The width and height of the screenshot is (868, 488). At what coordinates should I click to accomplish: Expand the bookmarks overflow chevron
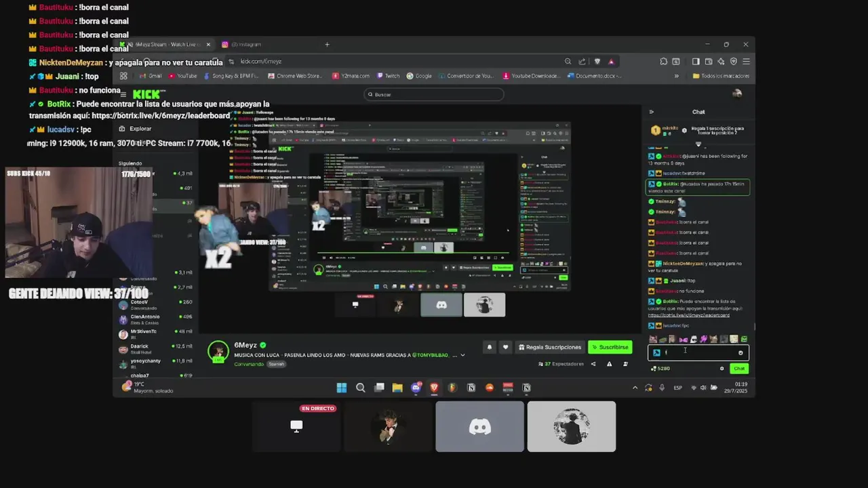[676, 76]
